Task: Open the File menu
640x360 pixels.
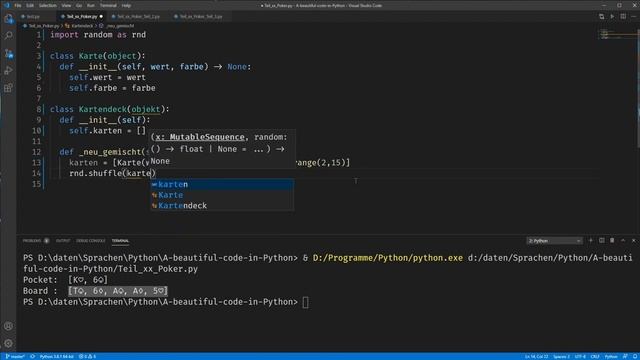Action: [18, 5]
